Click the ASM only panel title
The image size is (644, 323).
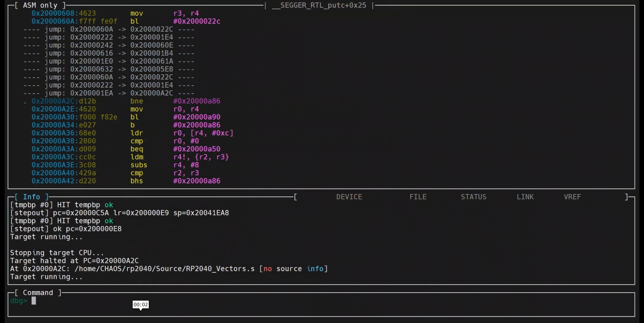click(x=40, y=5)
